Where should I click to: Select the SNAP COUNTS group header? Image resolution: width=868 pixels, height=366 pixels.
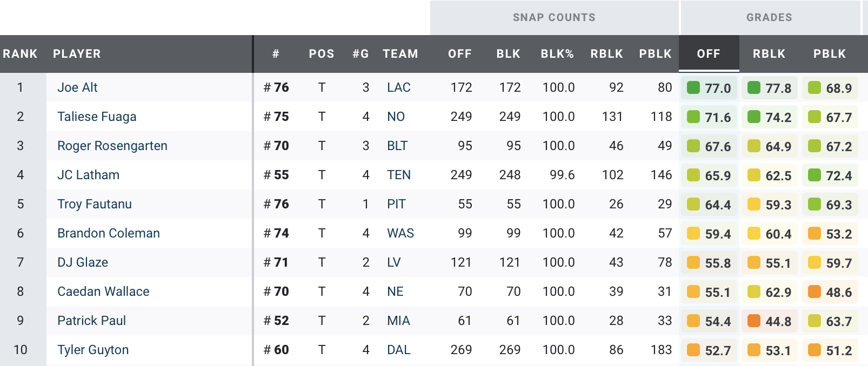click(554, 17)
